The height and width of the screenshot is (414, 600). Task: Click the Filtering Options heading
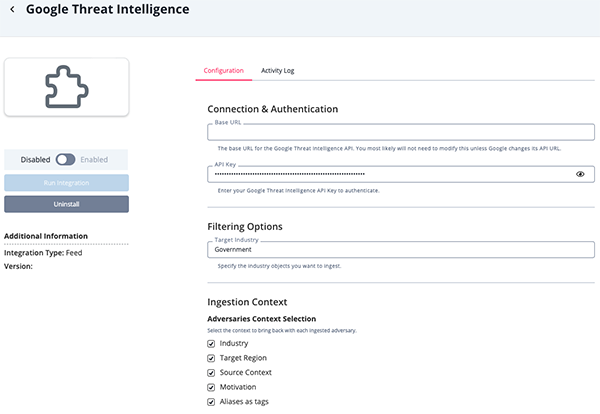coord(245,227)
